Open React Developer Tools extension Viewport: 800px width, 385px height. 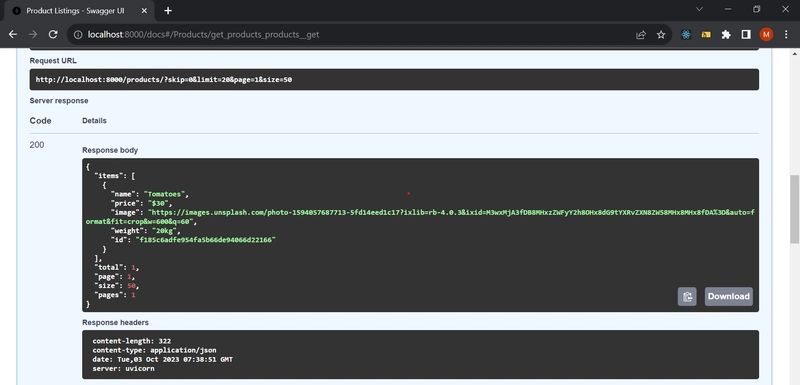(686, 35)
